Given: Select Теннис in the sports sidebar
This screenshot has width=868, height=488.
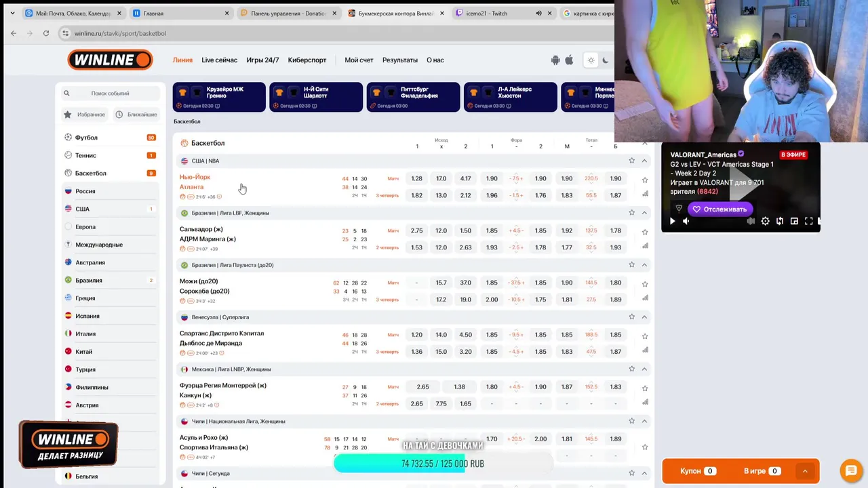Looking at the screenshot, I should tap(111, 155).
